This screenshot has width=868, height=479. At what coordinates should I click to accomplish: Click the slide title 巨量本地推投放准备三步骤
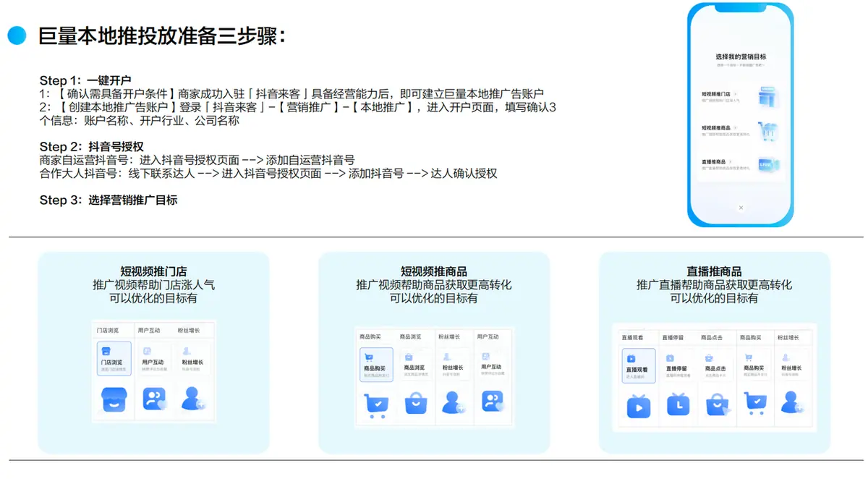[161, 36]
